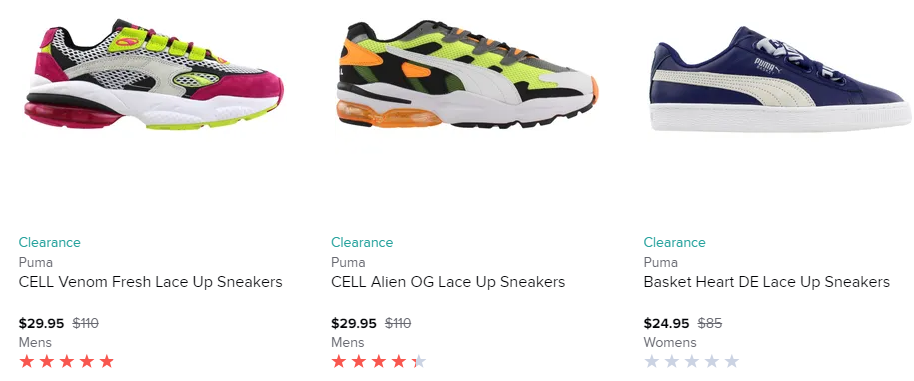Click the Womens label under Basket Heart DE
Image resolution: width=914 pixels, height=381 pixels.
(670, 343)
